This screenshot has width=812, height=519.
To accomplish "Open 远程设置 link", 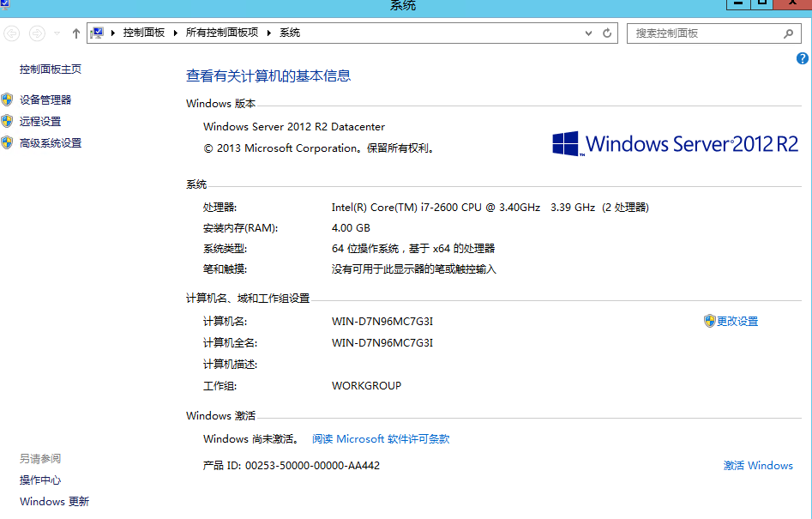I will 40,122.
